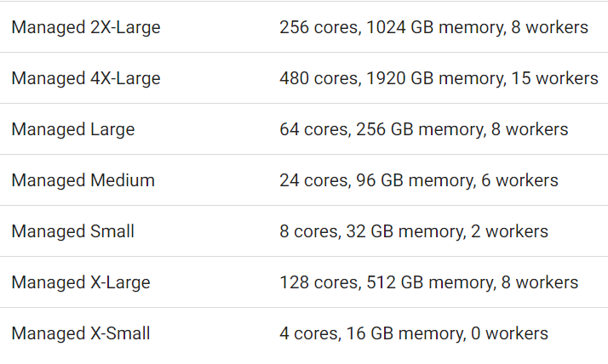Click the 4 cores, 16 GB description
Image resolution: width=608 pixels, height=364 pixels.
pos(414,334)
